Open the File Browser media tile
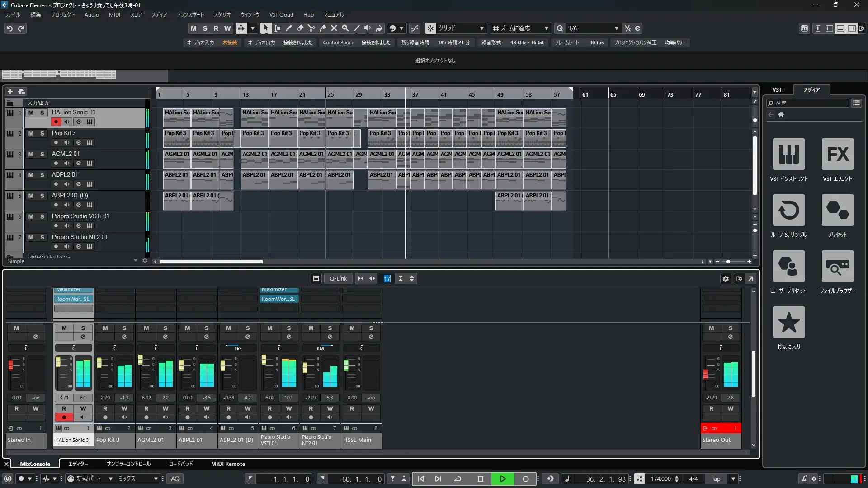The height and width of the screenshot is (488, 868). tap(837, 266)
